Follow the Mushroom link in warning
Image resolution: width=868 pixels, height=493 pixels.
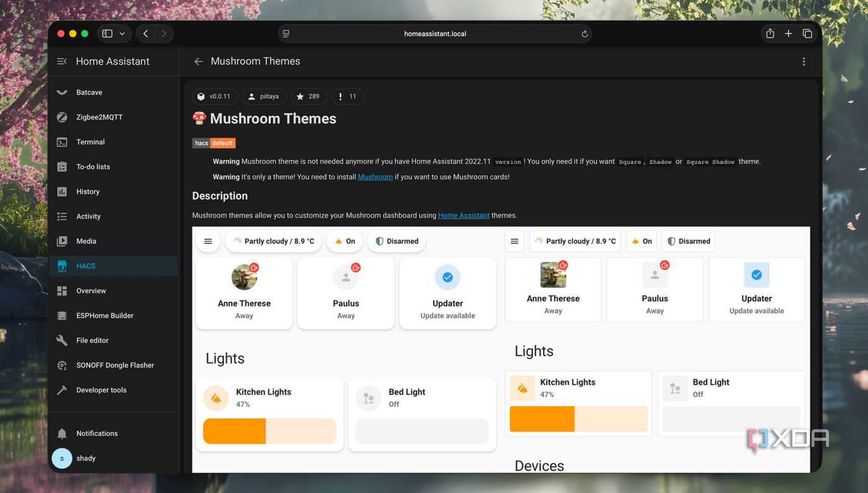click(x=375, y=177)
